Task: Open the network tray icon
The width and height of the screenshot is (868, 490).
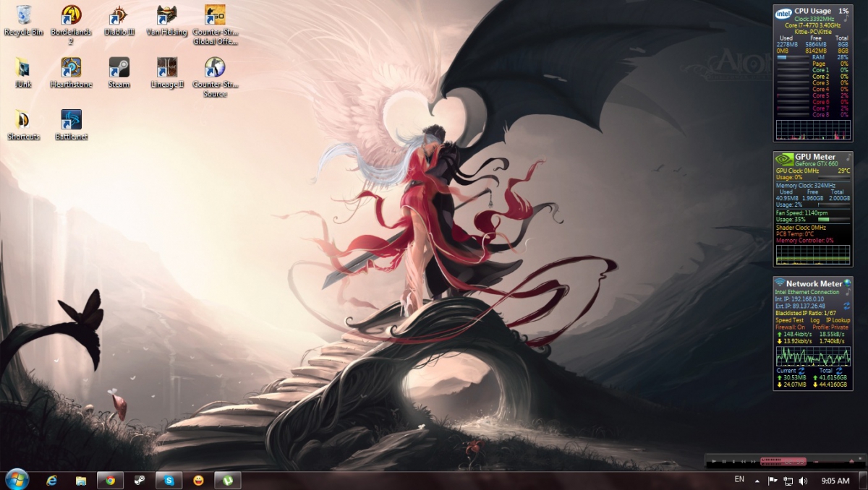Action: pos(788,481)
